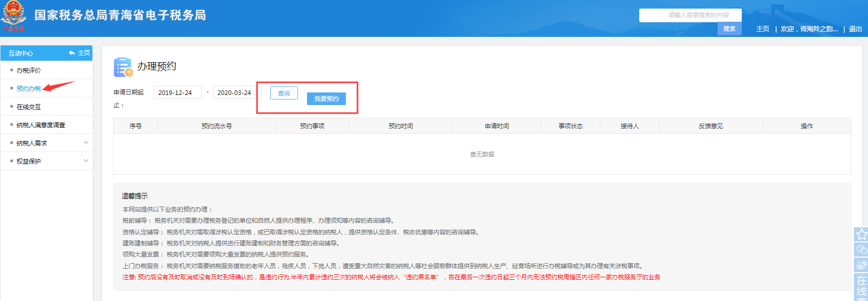Click the 领购大量发票 tip line
868x301 pixels.
coord(217,255)
